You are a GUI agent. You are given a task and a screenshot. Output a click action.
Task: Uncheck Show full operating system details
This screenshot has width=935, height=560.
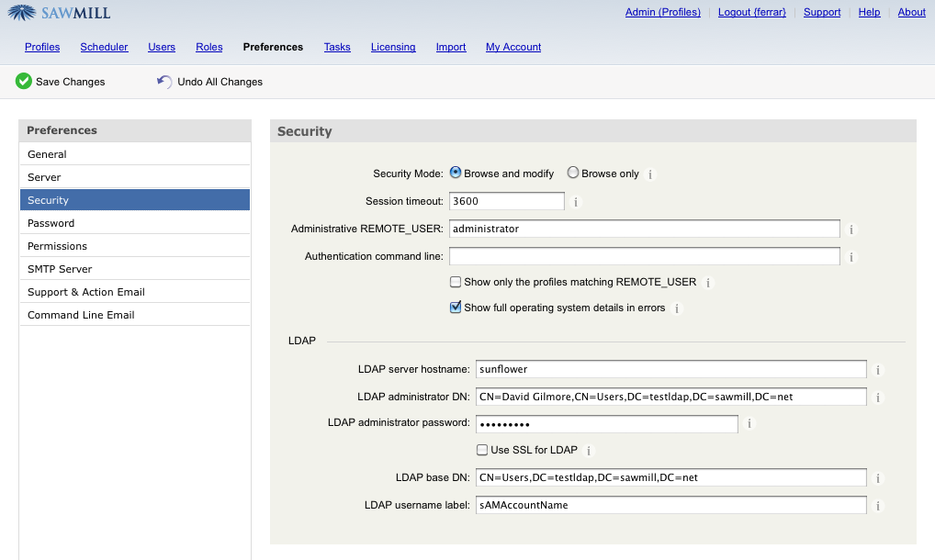click(456, 308)
